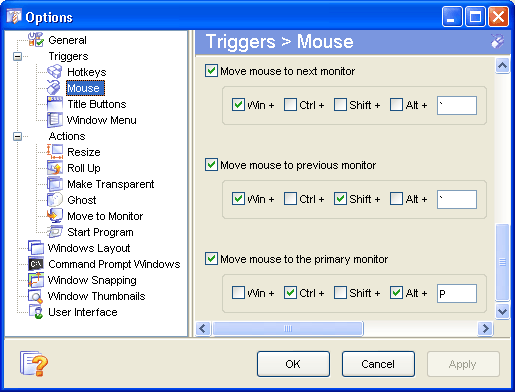This screenshot has width=515, height=392.
Task: Click the Resize action icon
Action: [x=55, y=152]
